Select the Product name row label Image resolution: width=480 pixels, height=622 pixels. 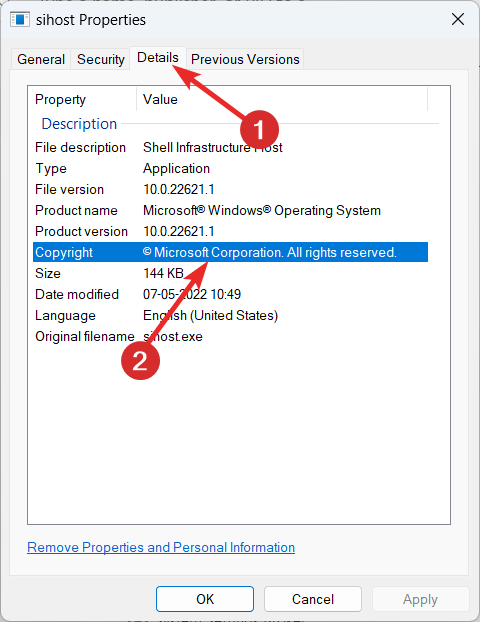pos(76,211)
